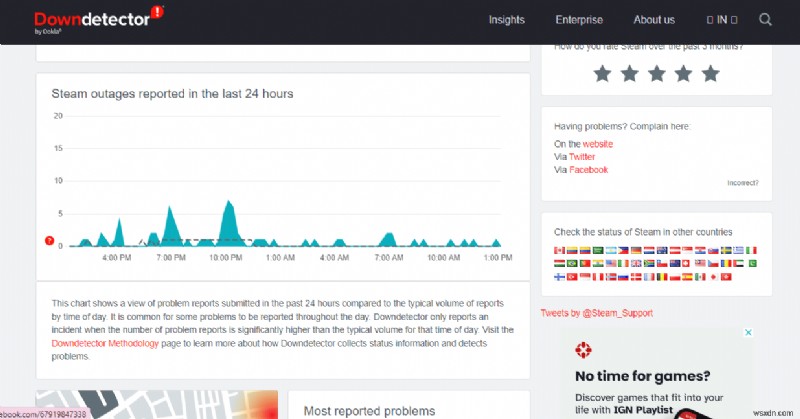Select the Mexico flag

pos(700,277)
